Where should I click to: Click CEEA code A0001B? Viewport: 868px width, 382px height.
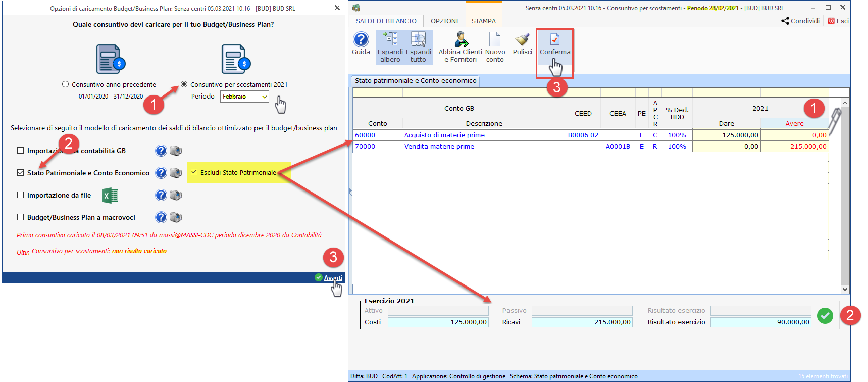618,147
